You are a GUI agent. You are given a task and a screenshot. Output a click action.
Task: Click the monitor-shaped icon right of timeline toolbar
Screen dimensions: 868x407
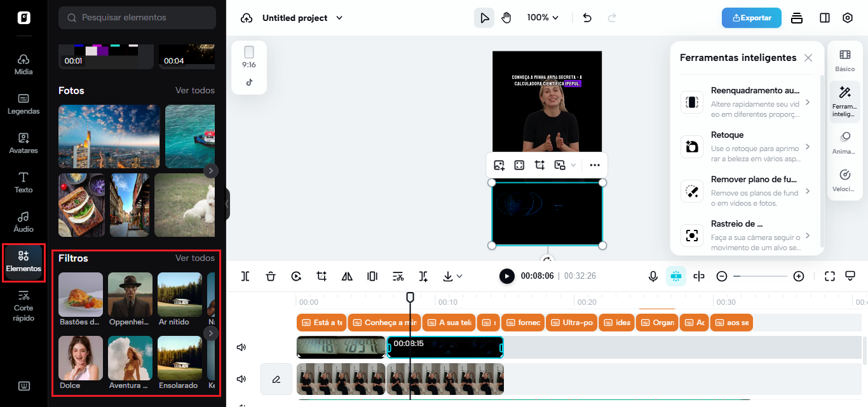[850, 276]
